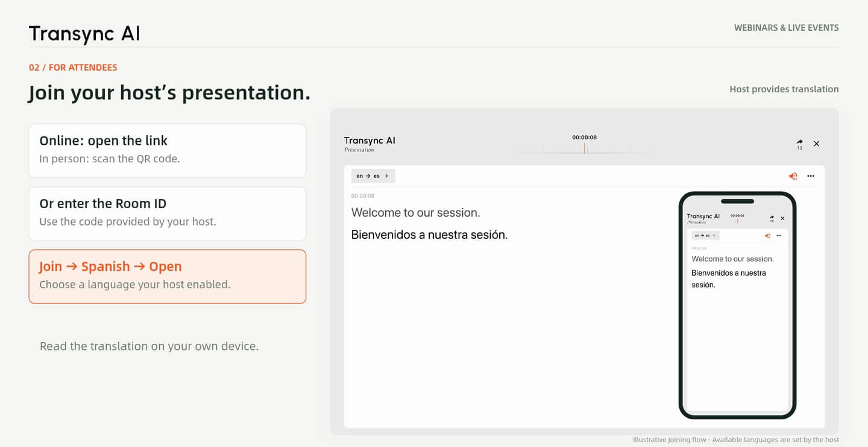
Task: Click "Read the translation on your own device."
Action: 149,346
